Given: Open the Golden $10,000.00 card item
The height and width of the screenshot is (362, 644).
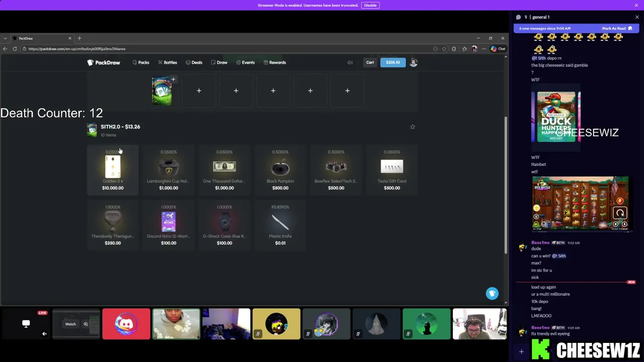Looking at the screenshot, I should point(113,170).
